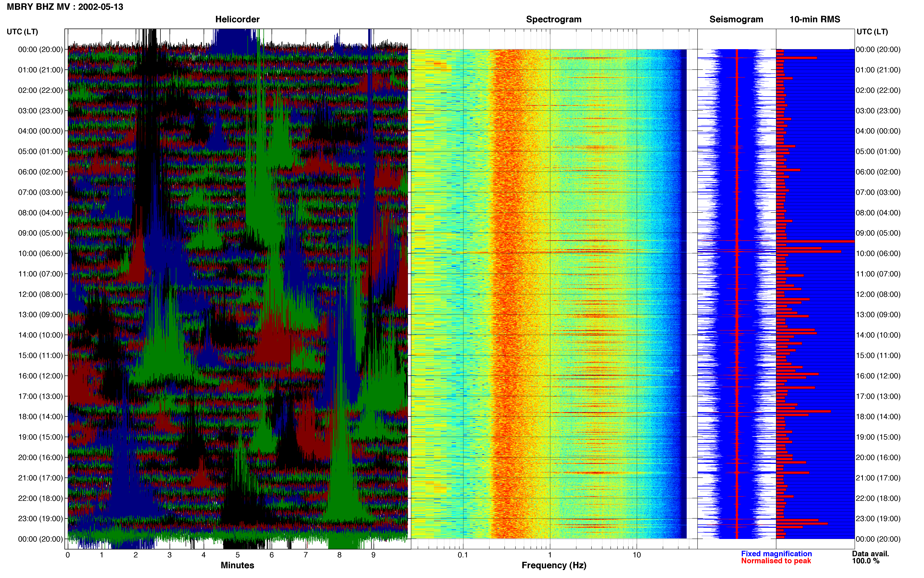Viewport: 924px width, 578px height.
Task: Click "20:00 (16:00)" beside the RMS panel
Action: (x=878, y=458)
